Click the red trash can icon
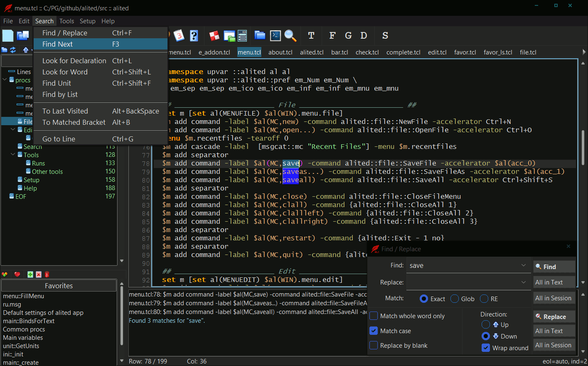588x366 pixels. pos(47,274)
